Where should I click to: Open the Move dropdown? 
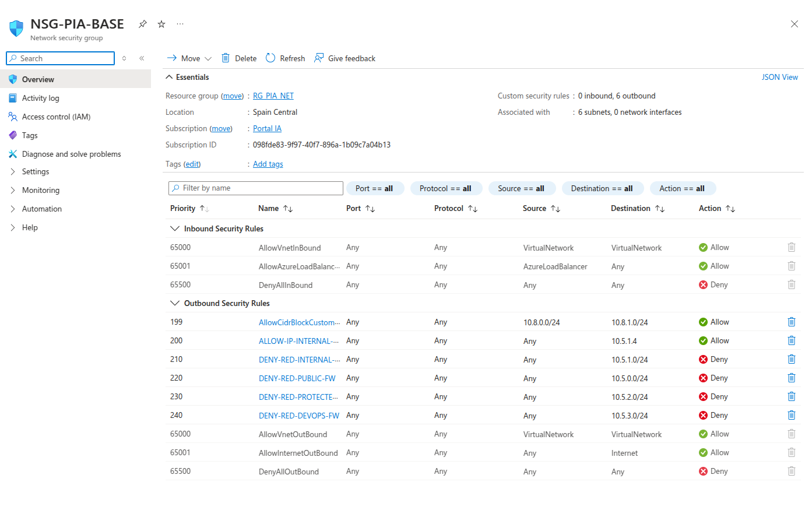(x=189, y=58)
